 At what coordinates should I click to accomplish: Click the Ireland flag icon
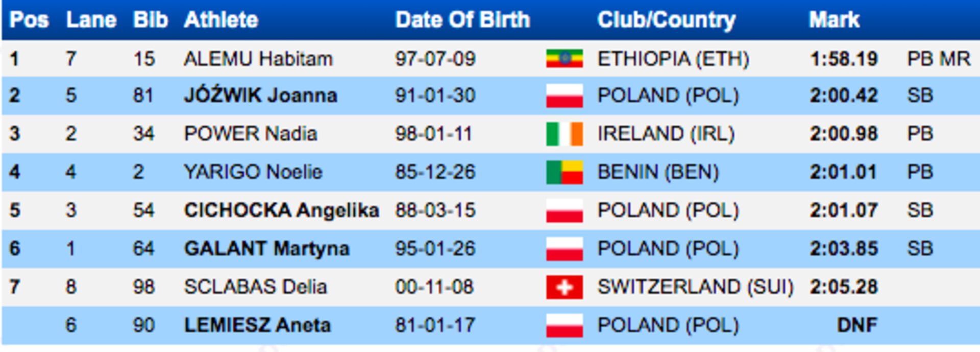coord(564,134)
